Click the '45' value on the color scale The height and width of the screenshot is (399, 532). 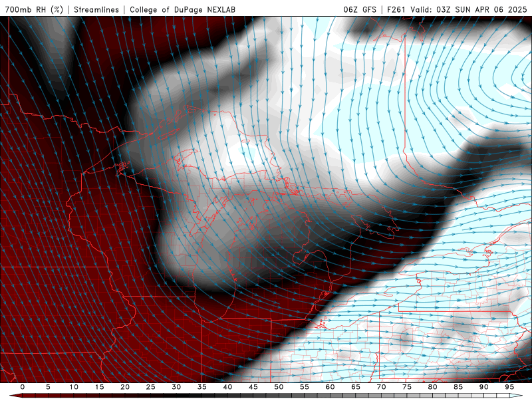pos(253,387)
